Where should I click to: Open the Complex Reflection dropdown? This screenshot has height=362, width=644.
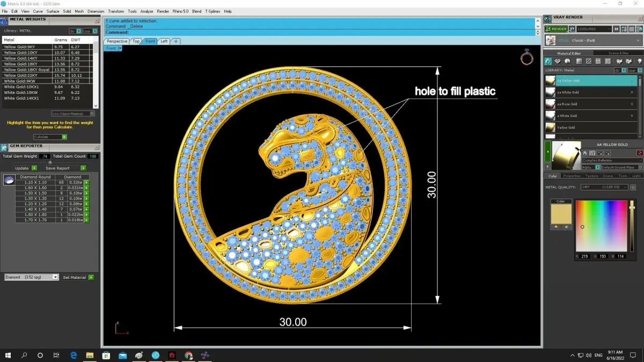pyautogui.click(x=612, y=160)
